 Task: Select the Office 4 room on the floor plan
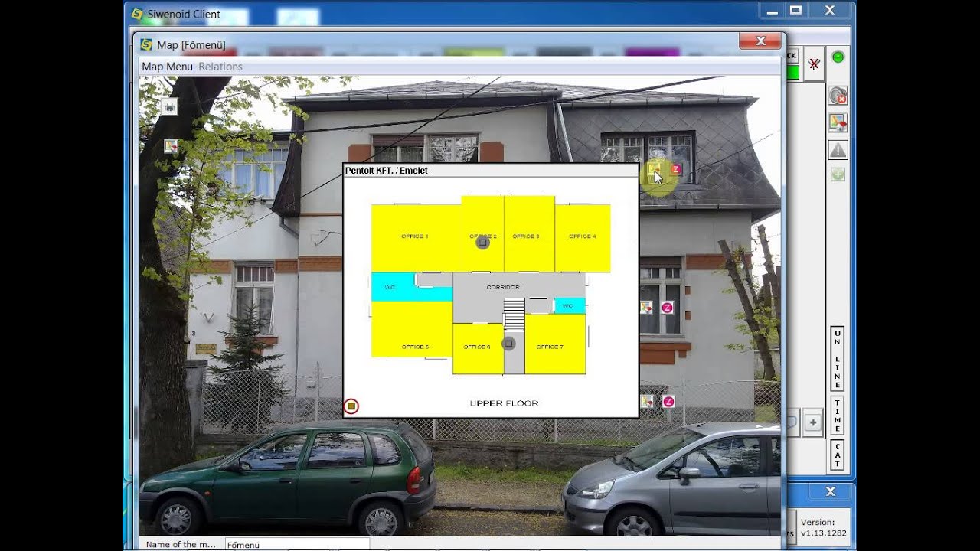pos(583,237)
